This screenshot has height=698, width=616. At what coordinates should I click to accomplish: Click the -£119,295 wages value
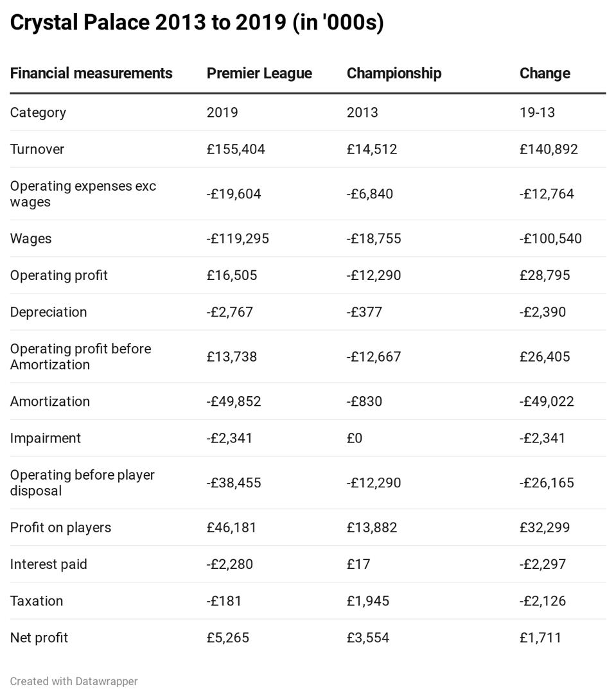pyautogui.click(x=238, y=238)
